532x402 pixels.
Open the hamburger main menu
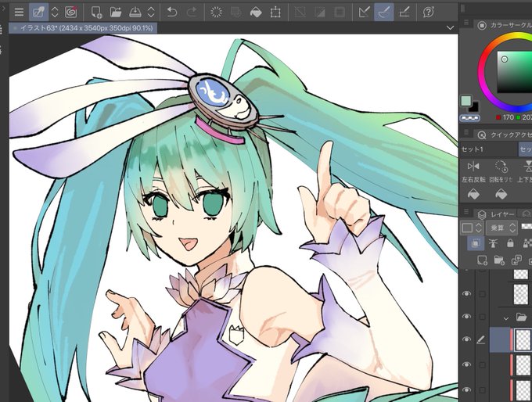pyautogui.click(x=19, y=13)
